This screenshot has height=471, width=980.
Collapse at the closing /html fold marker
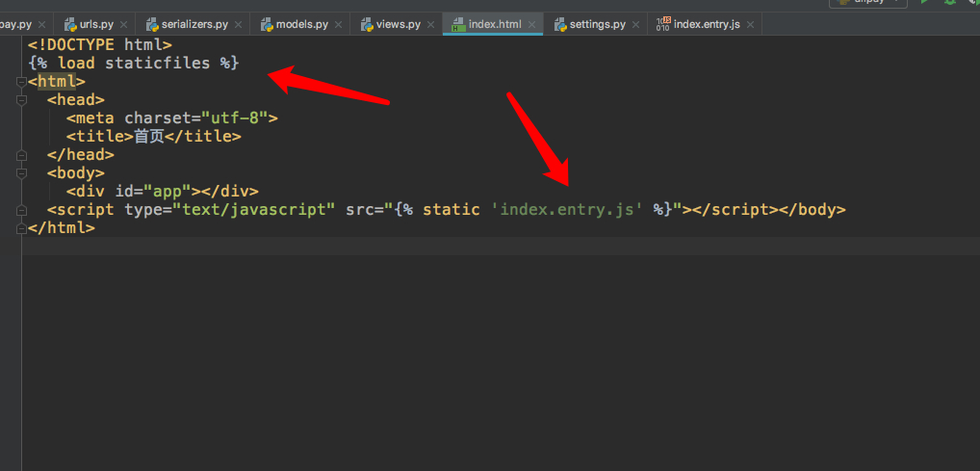(22, 227)
